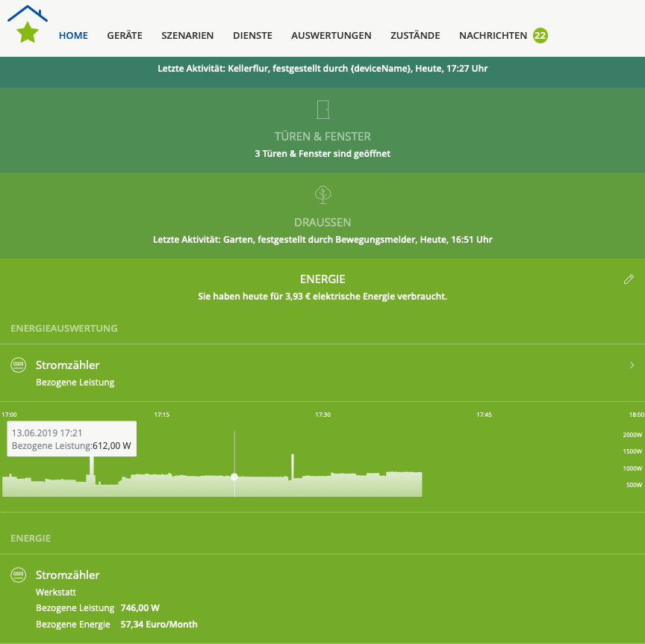Open the Home tab
645x644 pixels.
[73, 35]
